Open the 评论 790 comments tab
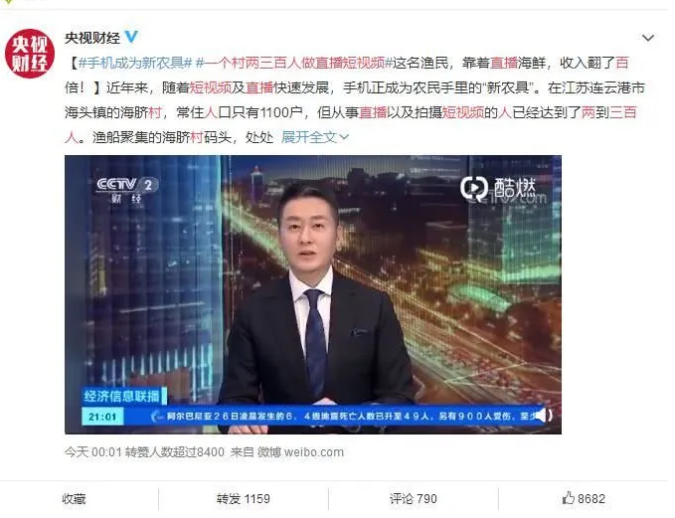Viewport: 675px width, 518px height. pos(413,499)
